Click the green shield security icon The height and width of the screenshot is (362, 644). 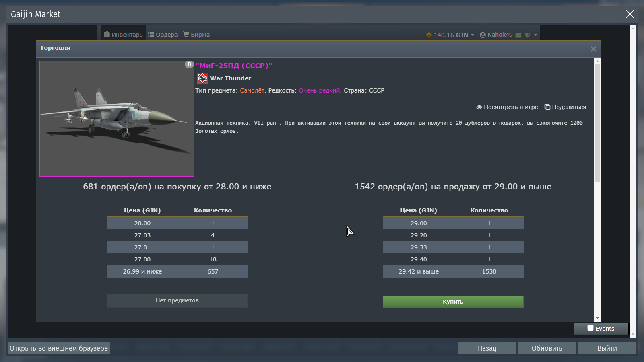[527, 35]
